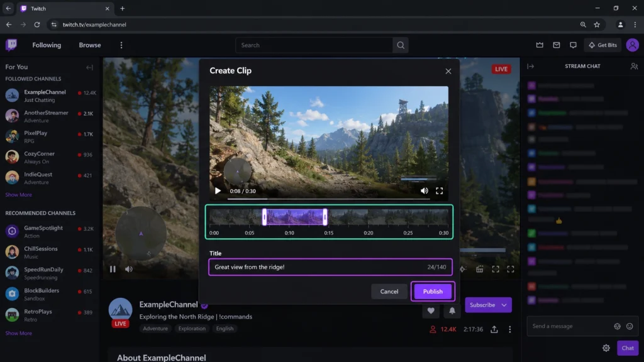Image resolution: width=644 pixels, height=362 pixels.
Task: Click Show More under Followed Channels
Action: click(18, 195)
